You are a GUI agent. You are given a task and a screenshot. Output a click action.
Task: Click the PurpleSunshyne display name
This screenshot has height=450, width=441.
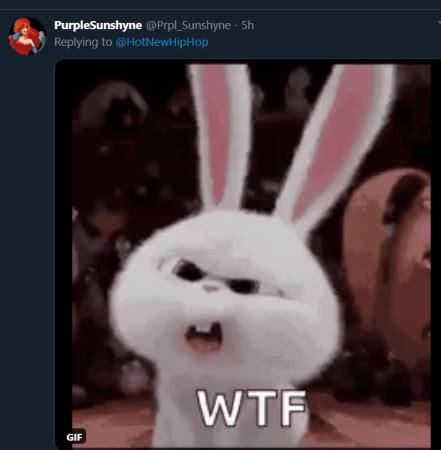point(98,25)
